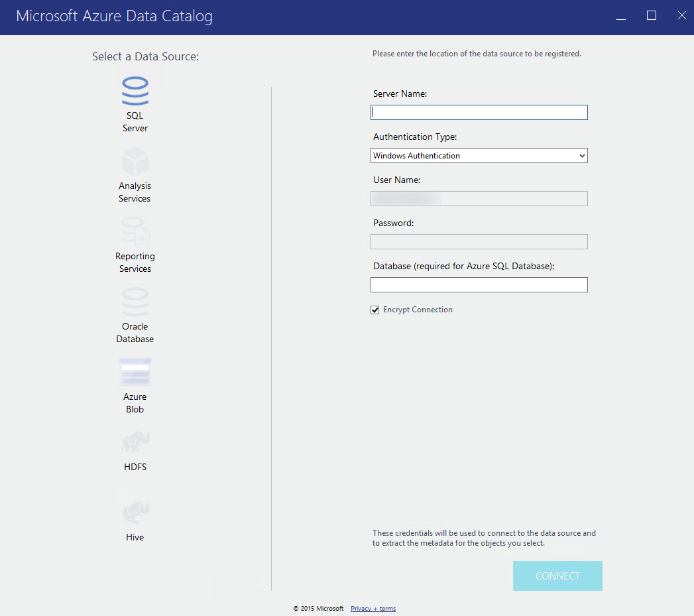Maximize the Azure Data Catalog window
Image resolution: width=694 pixels, height=616 pixels.
(652, 16)
